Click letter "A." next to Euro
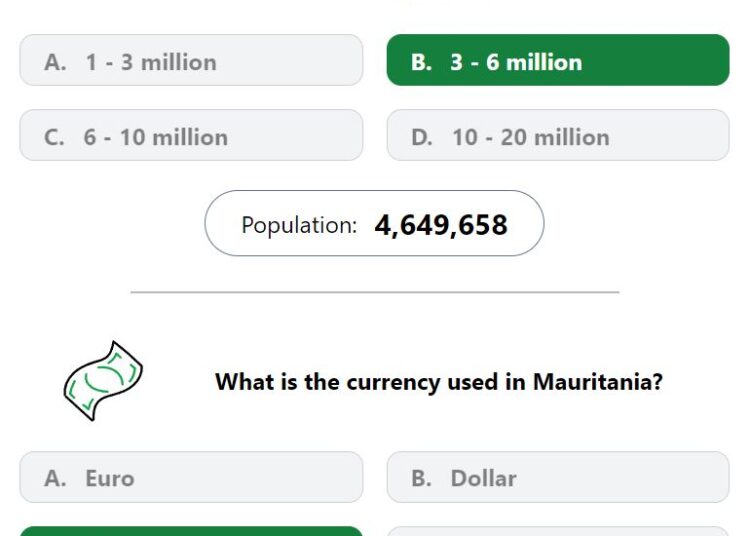The image size is (750, 536). pyautogui.click(x=55, y=478)
